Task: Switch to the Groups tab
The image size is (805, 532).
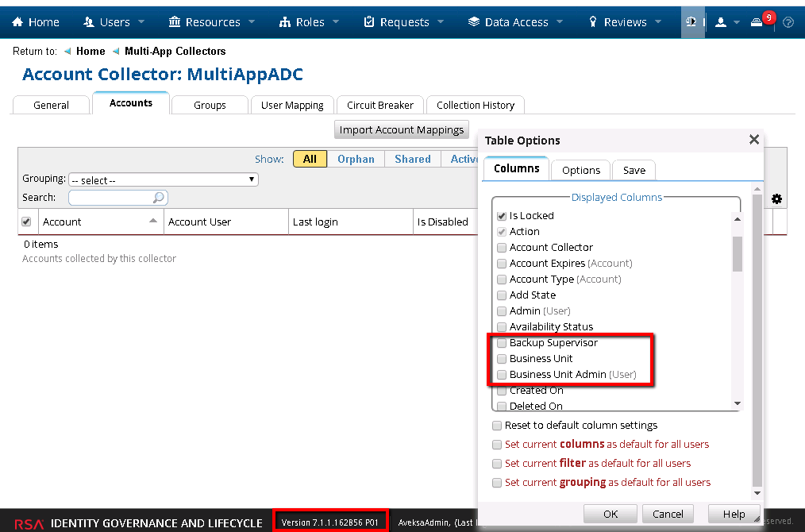Action: pyautogui.click(x=209, y=104)
